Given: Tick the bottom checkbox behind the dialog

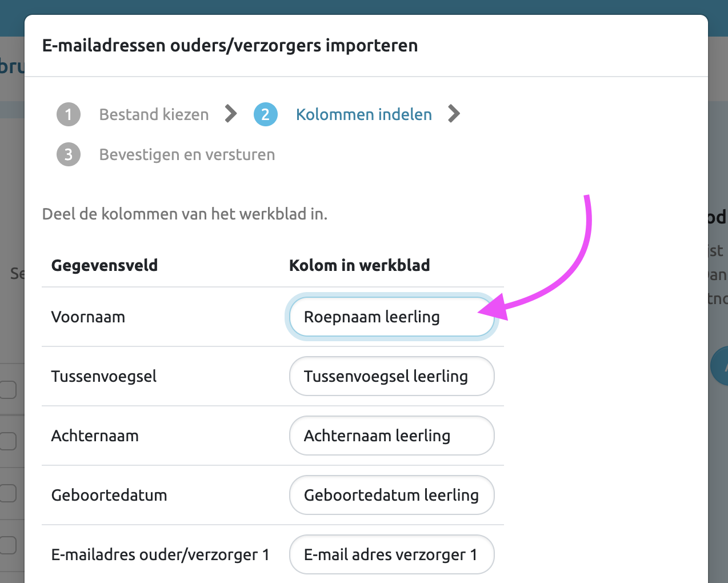Looking at the screenshot, I should (x=8, y=545).
